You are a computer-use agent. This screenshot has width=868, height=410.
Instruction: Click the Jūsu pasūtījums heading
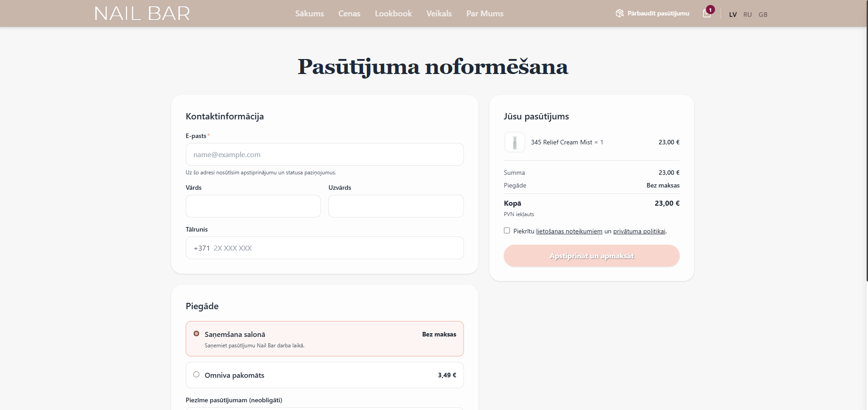pos(536,116)
